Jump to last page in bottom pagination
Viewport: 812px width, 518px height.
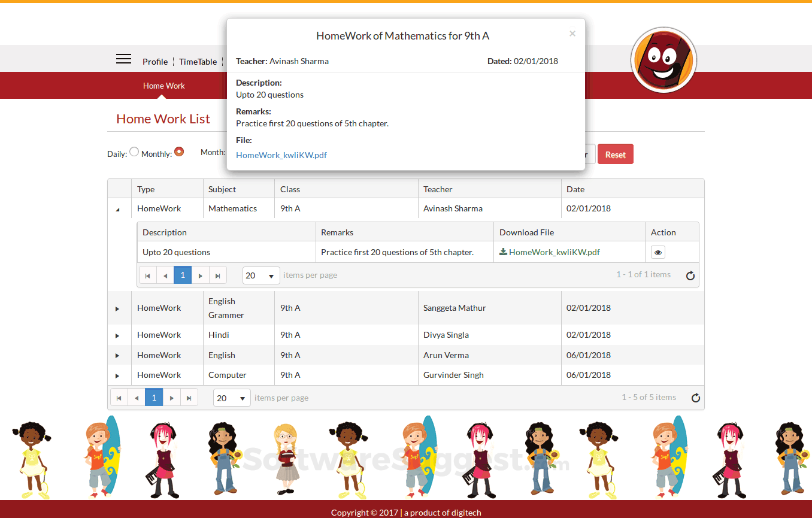click(189, 397)
